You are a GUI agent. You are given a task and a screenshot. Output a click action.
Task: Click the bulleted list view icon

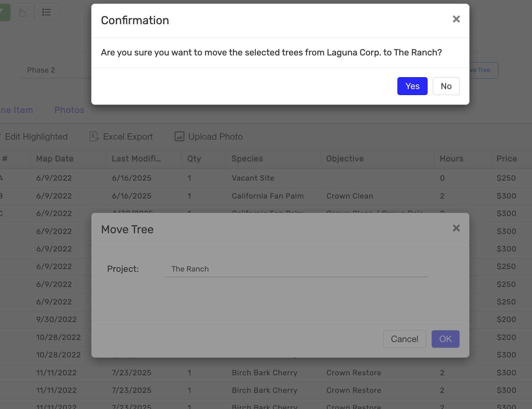pos(46,13)
